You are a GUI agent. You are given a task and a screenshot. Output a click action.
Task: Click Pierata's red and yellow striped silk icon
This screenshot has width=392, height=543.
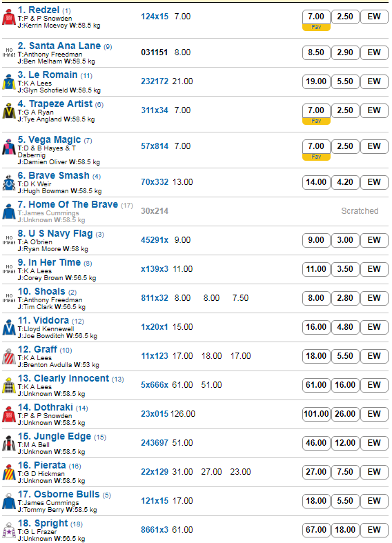point(9,472)
